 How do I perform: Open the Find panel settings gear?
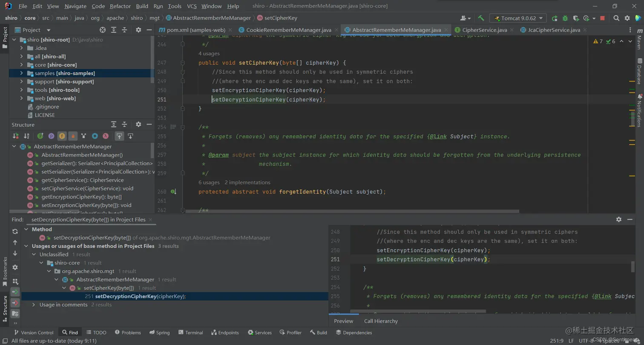619,220
